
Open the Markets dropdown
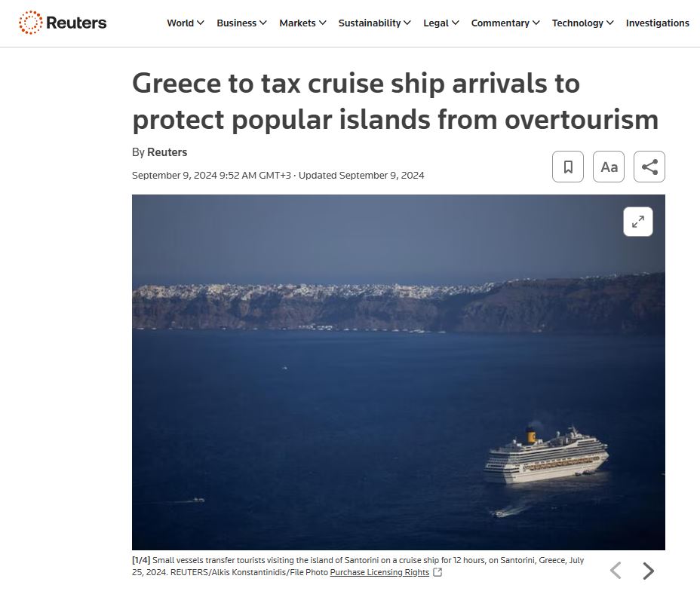point(302,23)
